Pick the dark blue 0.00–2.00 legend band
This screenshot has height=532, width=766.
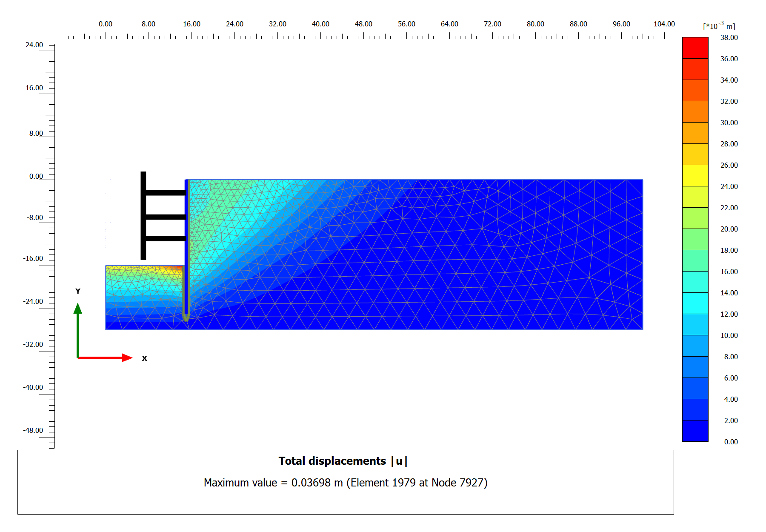695,431
